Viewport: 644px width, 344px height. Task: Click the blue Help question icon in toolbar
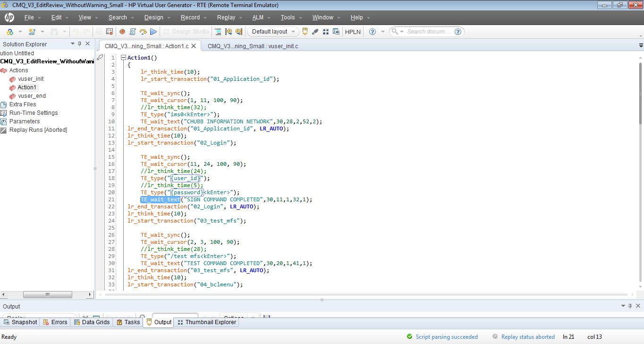[373, 32]
